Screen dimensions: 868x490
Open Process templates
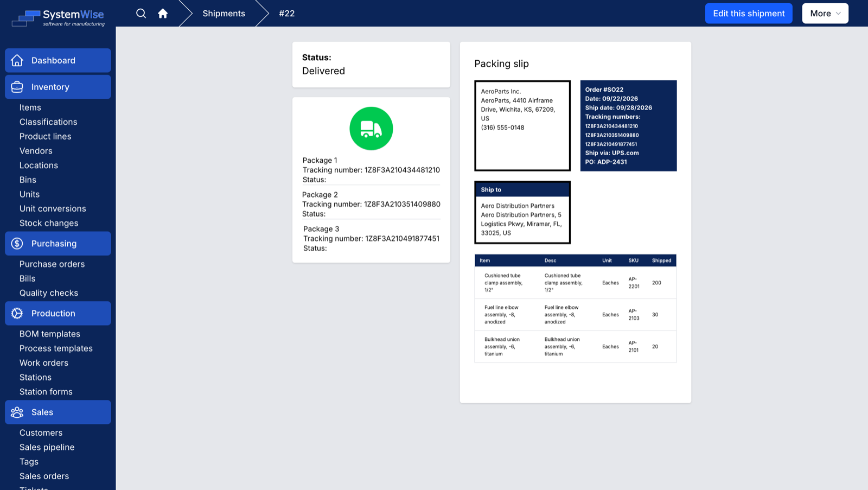click(x=56, y=348)
